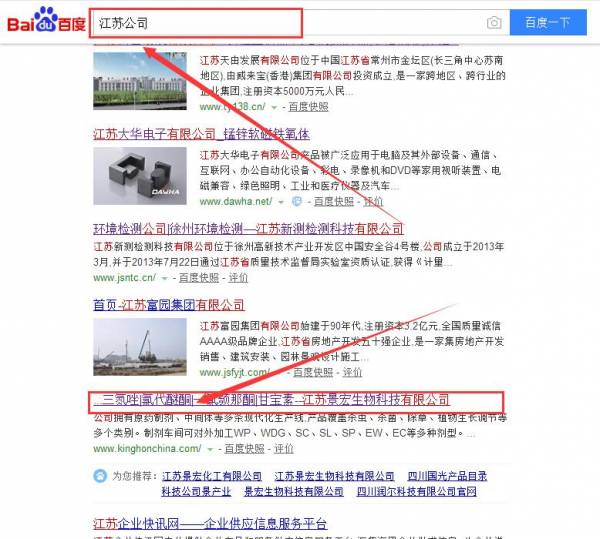Click the Dawha ferrite cores thumbnail
Image resolution: width=600 pixels, height=539 pixels.
pos(140,176)
